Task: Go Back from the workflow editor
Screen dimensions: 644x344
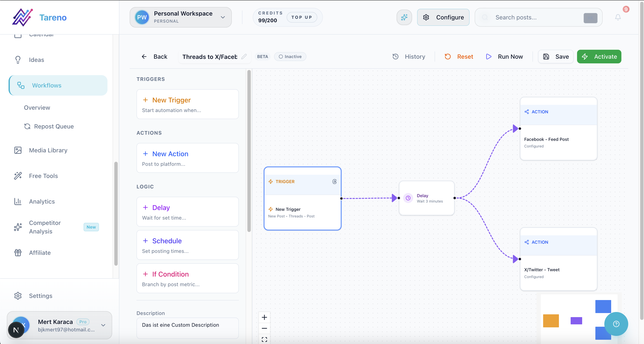Action: pyautogui.click(x=154, y=57)
